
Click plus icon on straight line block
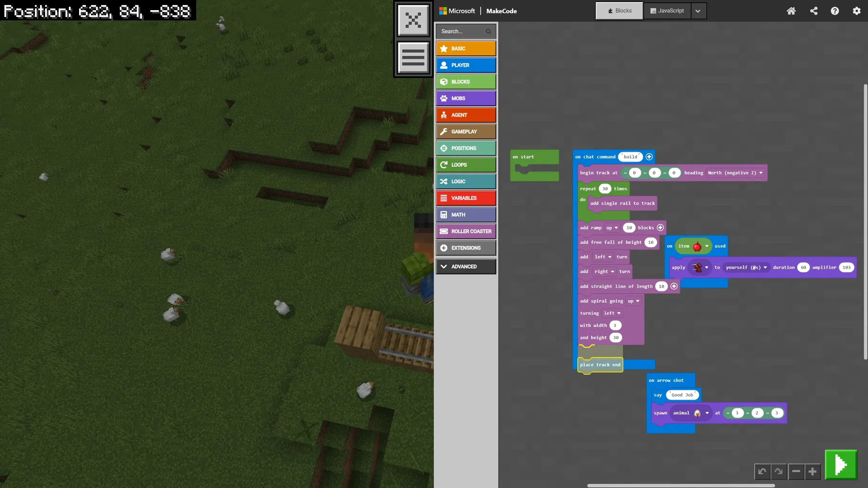674,286
